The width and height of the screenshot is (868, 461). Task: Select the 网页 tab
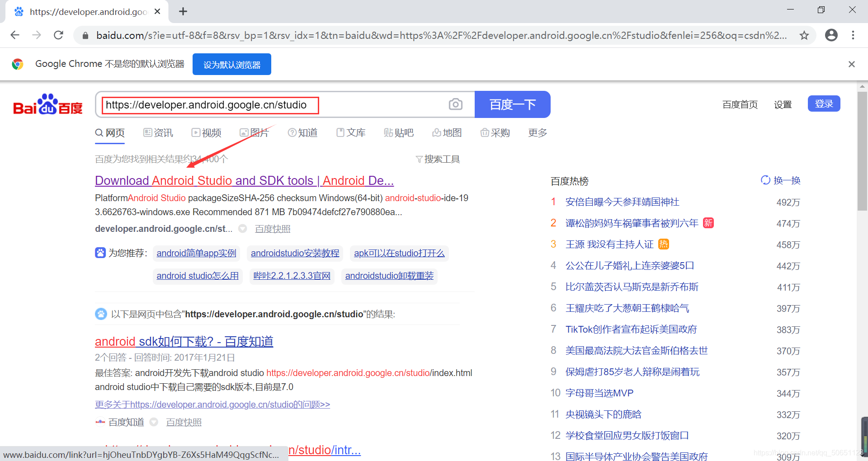[110, 133]
